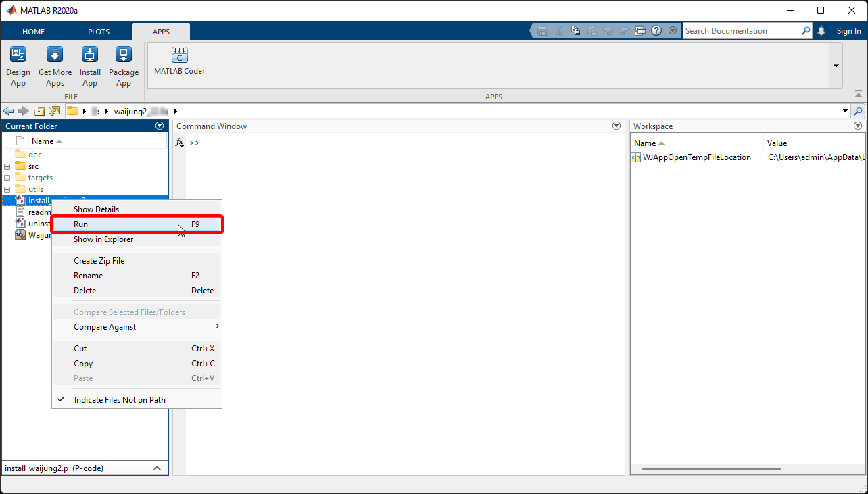The width and height of the screenshot is (868, 494).
Task: Switch to the PLOTS tab
Action: tap(99, 32)
